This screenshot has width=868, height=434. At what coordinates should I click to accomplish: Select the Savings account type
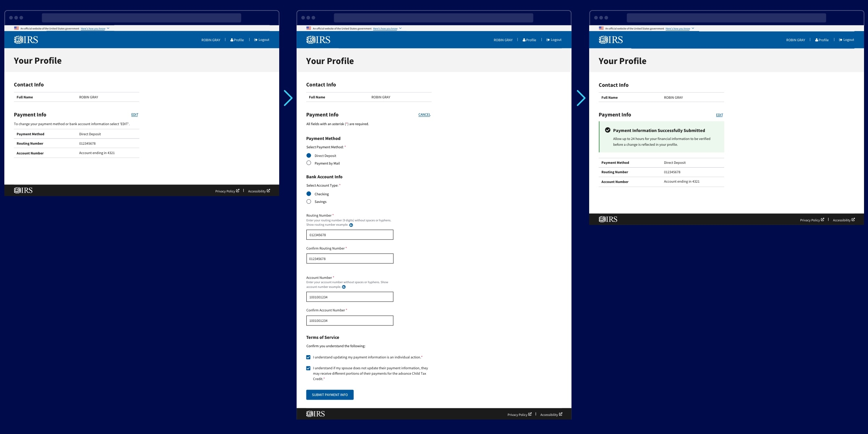[x=309, y=201]
